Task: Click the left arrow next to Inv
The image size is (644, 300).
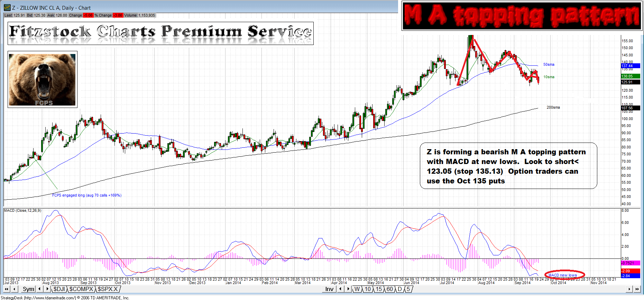Action: click(x=341, y=289)
